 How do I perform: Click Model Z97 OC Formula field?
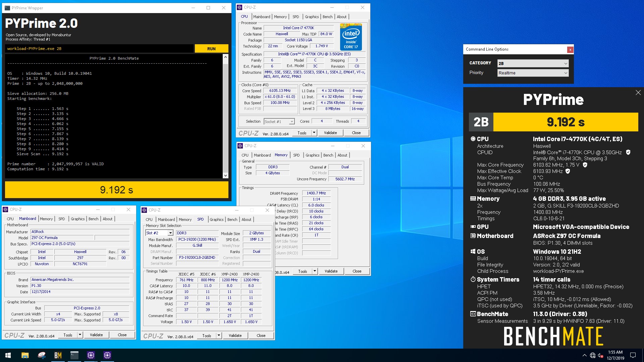[x=62, y=238]
